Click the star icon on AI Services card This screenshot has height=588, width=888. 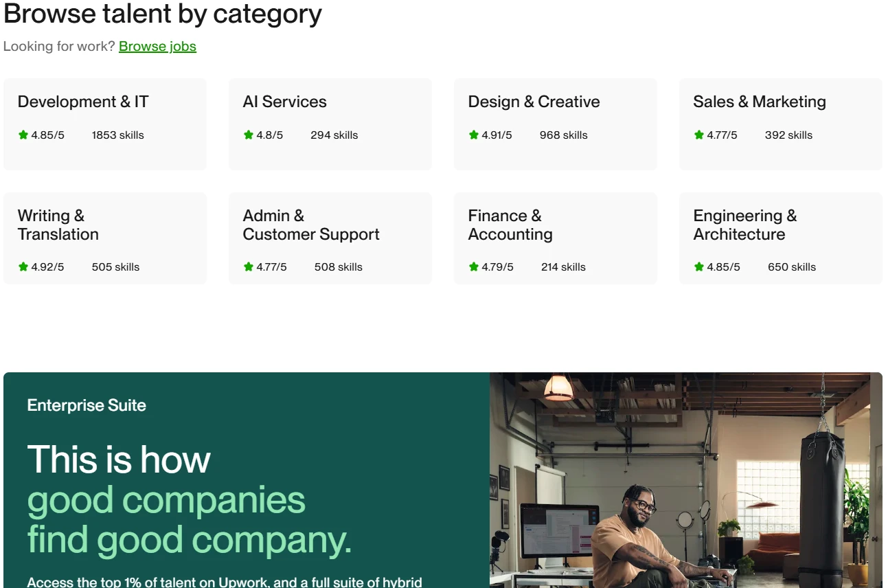coord(248,135)
